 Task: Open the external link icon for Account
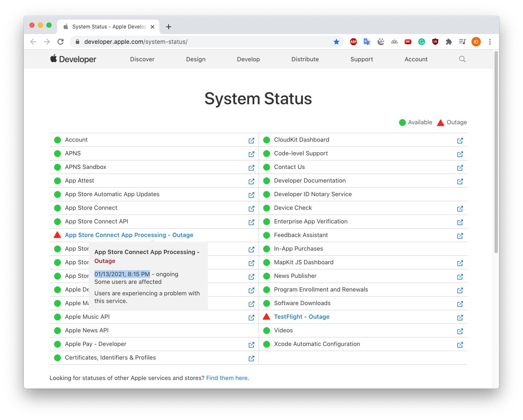(x=251, y=140)
